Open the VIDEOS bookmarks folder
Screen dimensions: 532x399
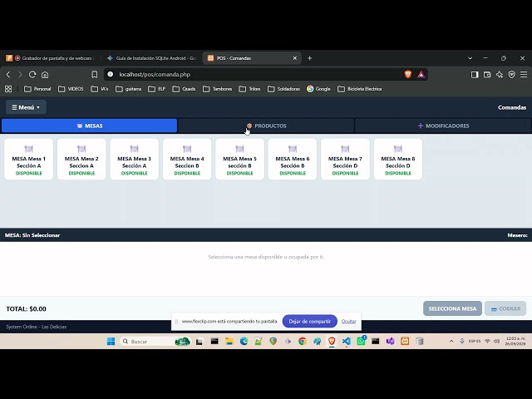point(71,89)
